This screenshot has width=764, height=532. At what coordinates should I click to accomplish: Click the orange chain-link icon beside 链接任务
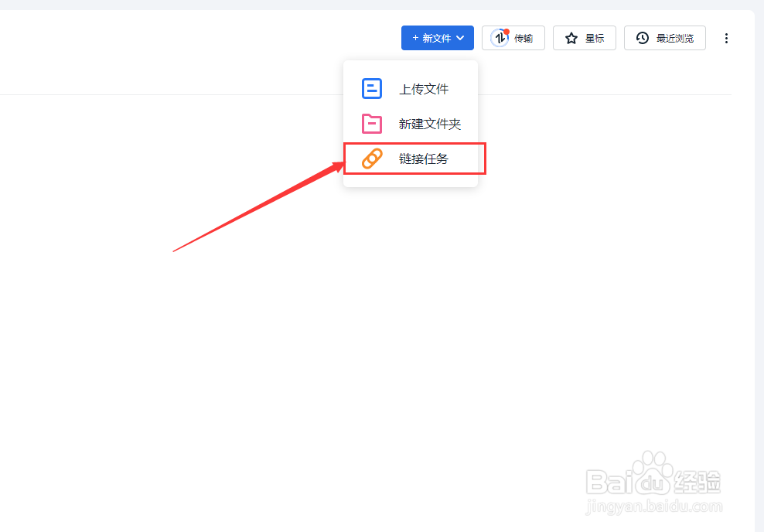pyautogui.click(x=372, y=159)
